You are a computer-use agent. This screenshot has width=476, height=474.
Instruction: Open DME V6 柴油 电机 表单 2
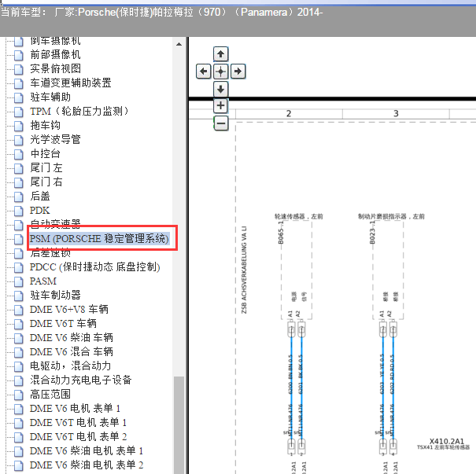pyautogui.click(x=87, y=465)
